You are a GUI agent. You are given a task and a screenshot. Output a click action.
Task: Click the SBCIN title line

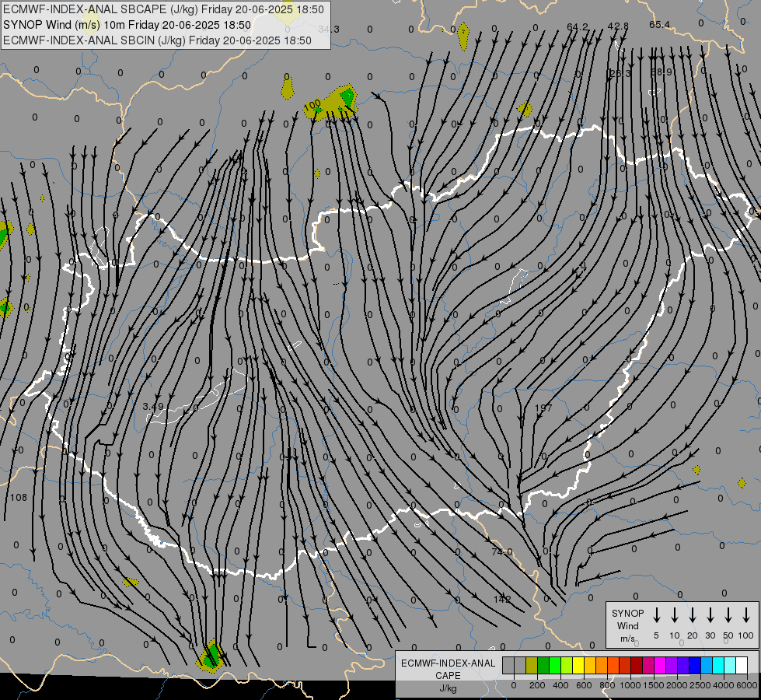tap(157, 40)
